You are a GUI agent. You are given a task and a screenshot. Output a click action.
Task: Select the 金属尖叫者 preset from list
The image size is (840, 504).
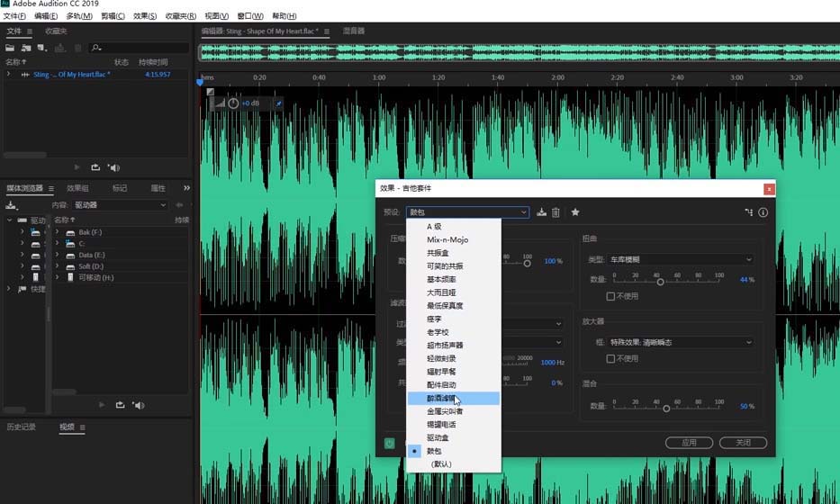(x=445, y=411)
